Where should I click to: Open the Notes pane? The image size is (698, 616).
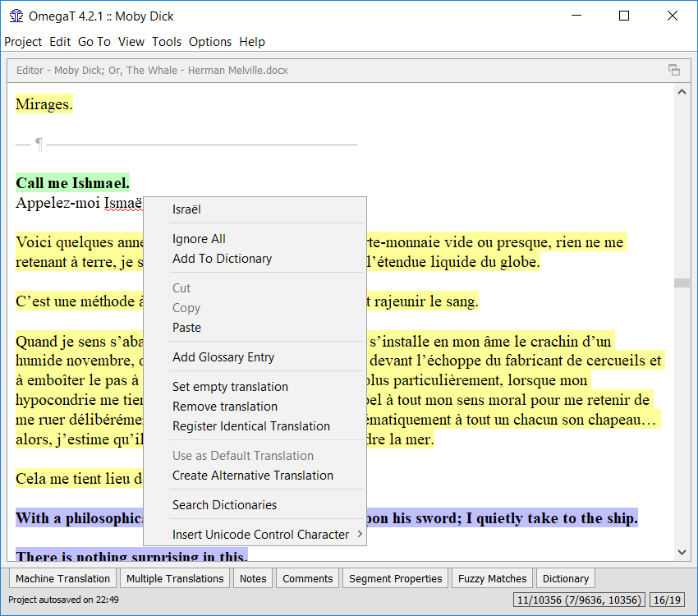click(253, 578)
